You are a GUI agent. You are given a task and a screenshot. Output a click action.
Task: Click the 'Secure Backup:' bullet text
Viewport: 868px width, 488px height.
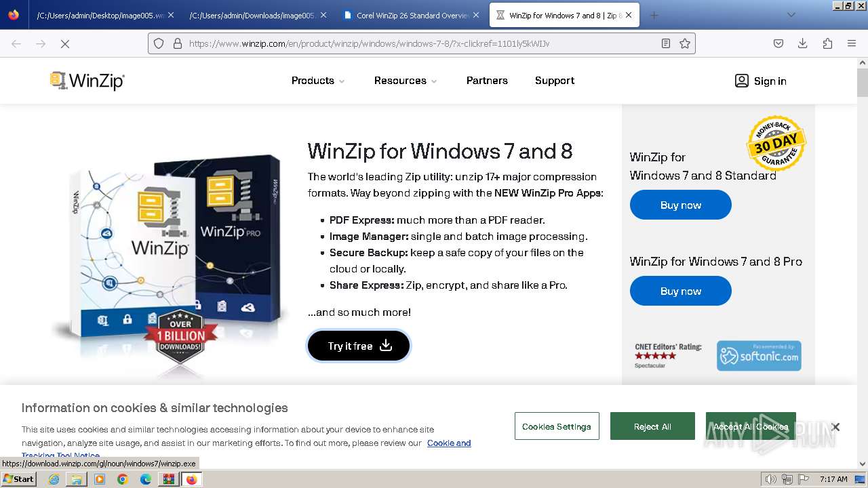click(x=368, y=253)
